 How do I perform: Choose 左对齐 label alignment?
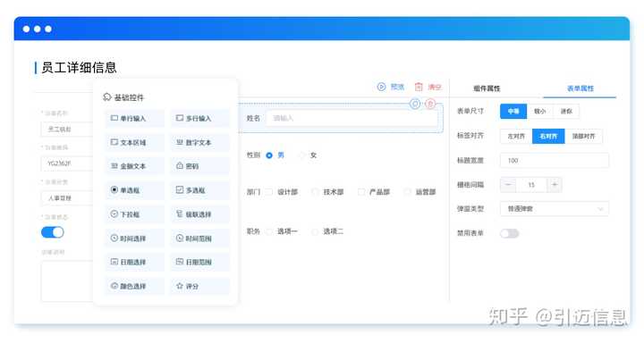coord(516,136)
